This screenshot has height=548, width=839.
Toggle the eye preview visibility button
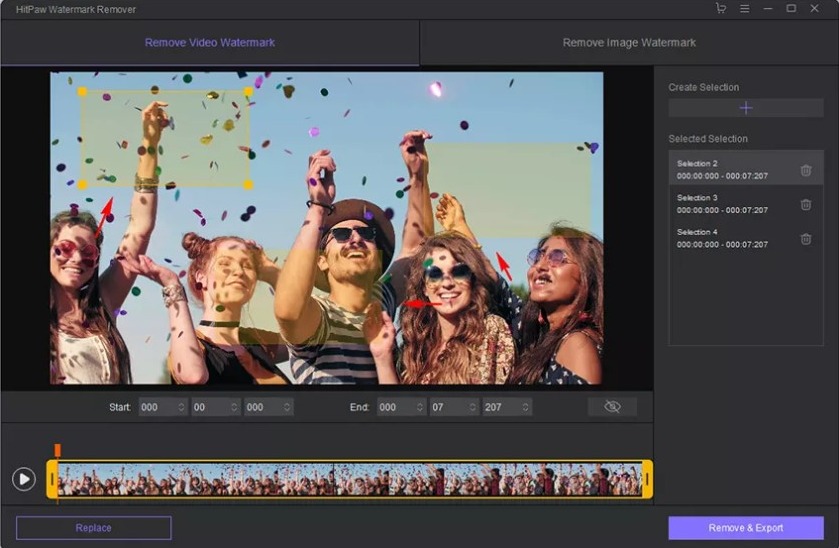click(612, 407)
